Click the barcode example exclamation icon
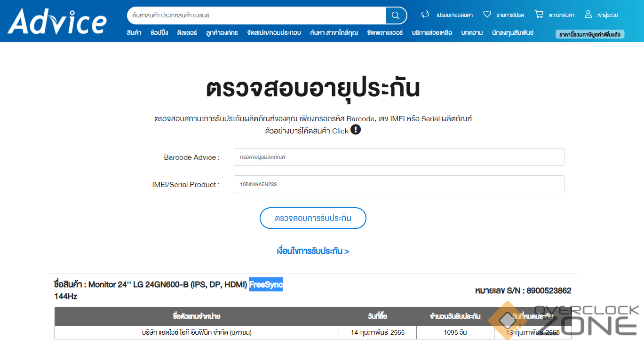Screen dimensions: 644x345 [356, 130]
